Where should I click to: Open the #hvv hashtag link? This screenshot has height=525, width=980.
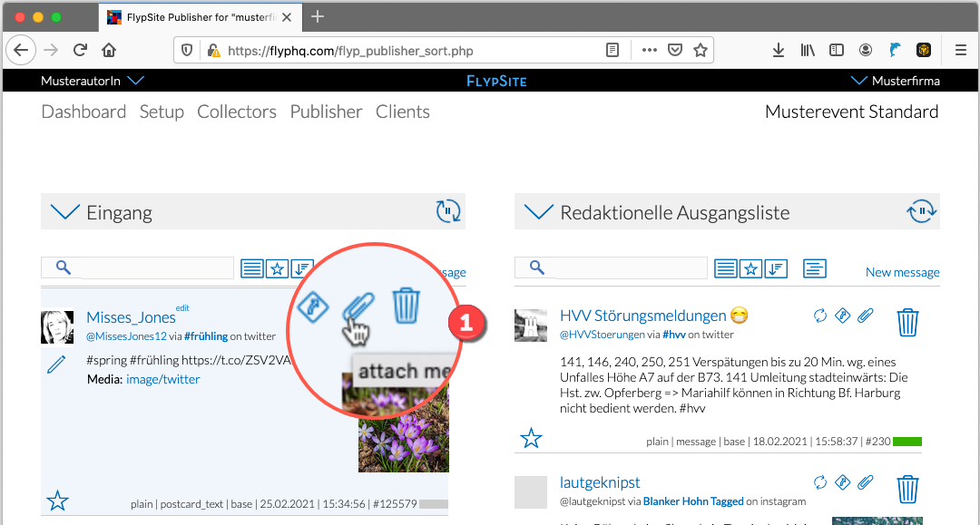(x=673, y=334)
